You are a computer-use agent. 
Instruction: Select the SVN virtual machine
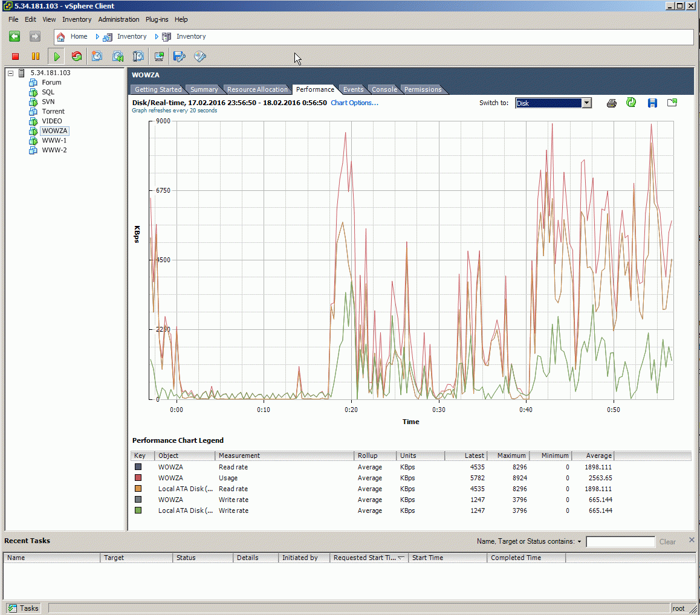[x=48, y=101]
